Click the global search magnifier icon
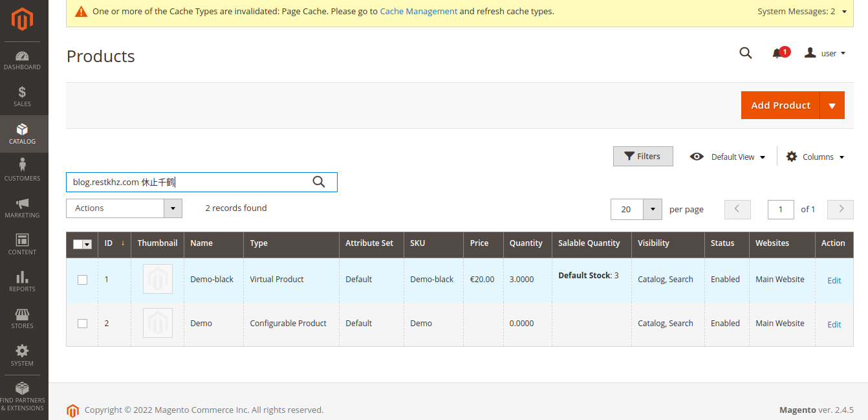This screenshot has height=420, width=868. coord(746,53)
